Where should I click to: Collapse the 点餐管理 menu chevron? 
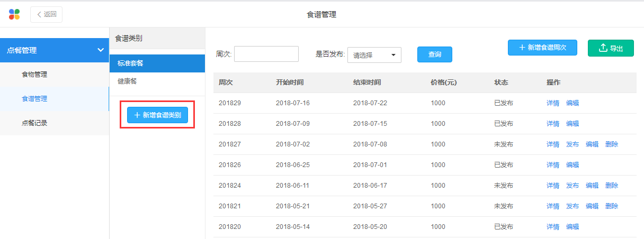[101, 50]
